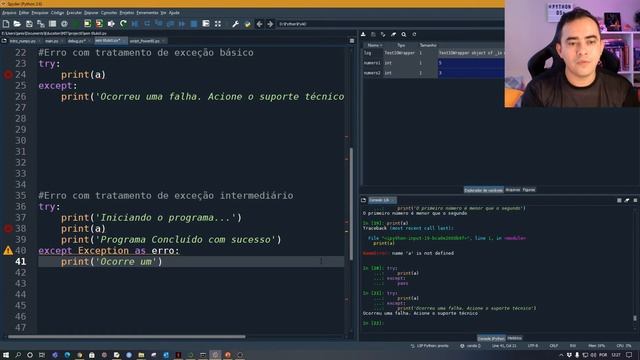Click UTF-8 encoding in status bar
Image resolution: width=640 pixels, height=360 pixels.
pos(533,346)
